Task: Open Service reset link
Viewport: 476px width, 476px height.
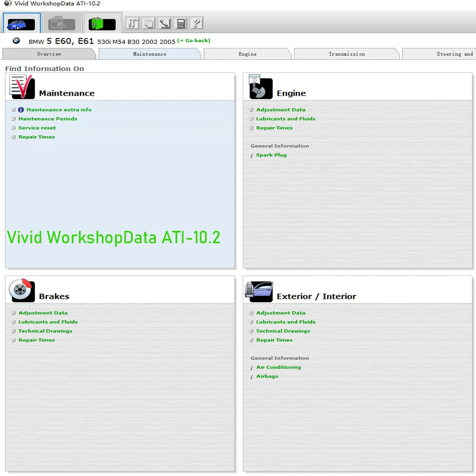Action: [x=37, y=128]
